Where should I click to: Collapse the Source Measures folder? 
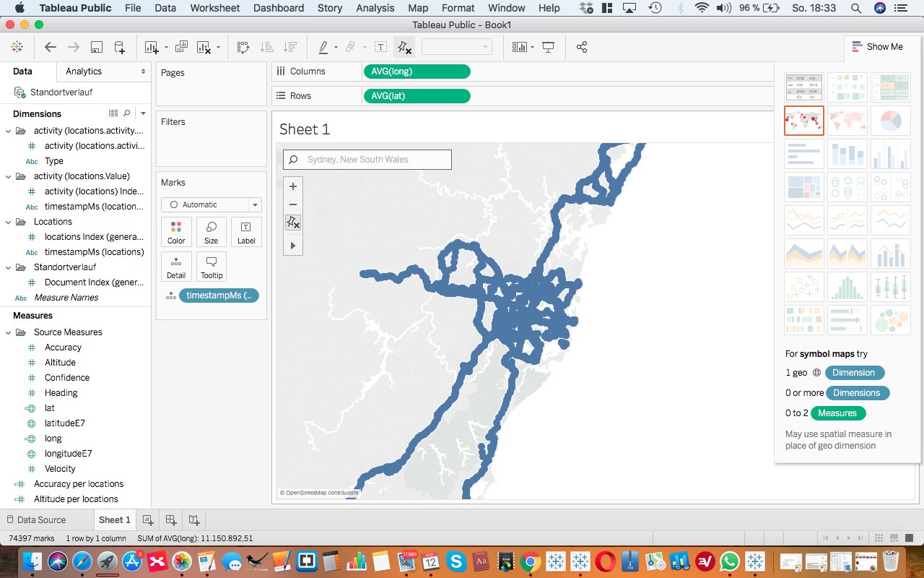coord(9,332)
